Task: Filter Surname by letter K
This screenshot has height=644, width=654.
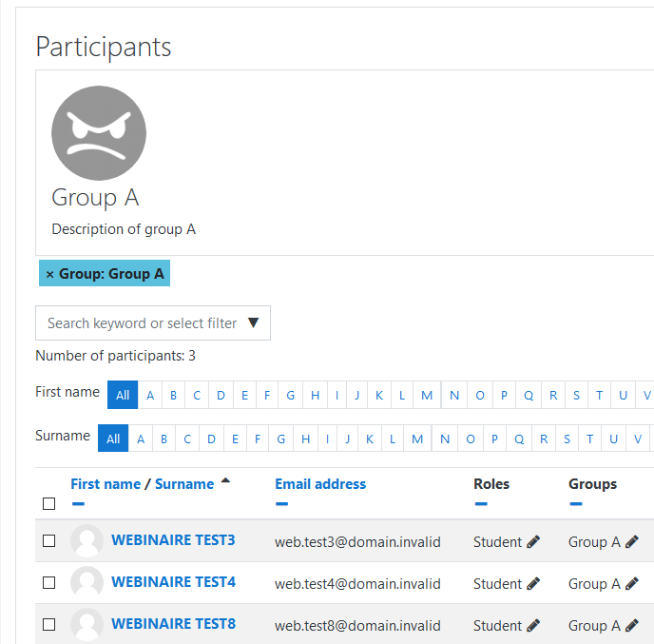Action: 370,439
